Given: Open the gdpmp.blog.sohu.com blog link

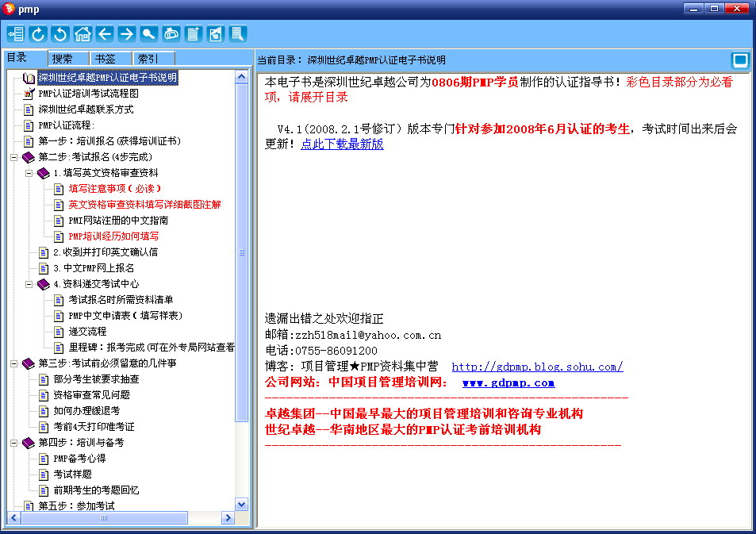Looking at the screenshot, I should (537, 367).
